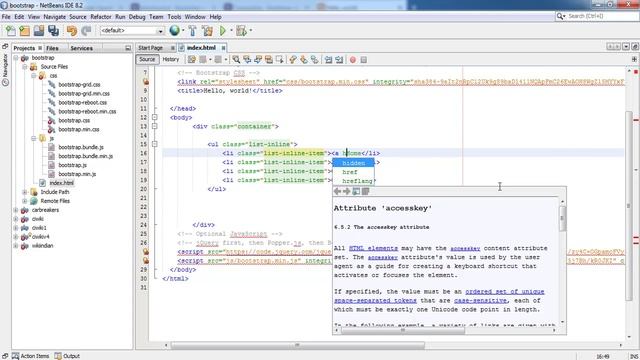
Task: Open the browser globe dropdown arrow
Action: coord(183,31)
